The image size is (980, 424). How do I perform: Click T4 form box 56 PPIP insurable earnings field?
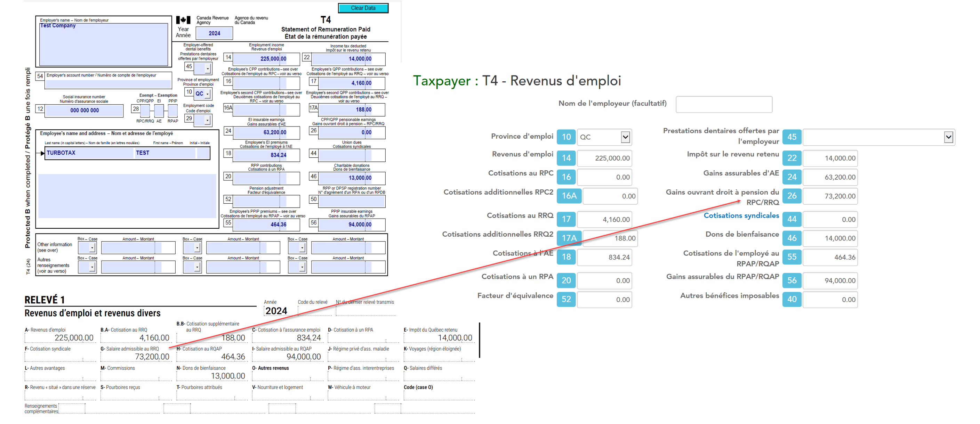click(x=351, y=225)
